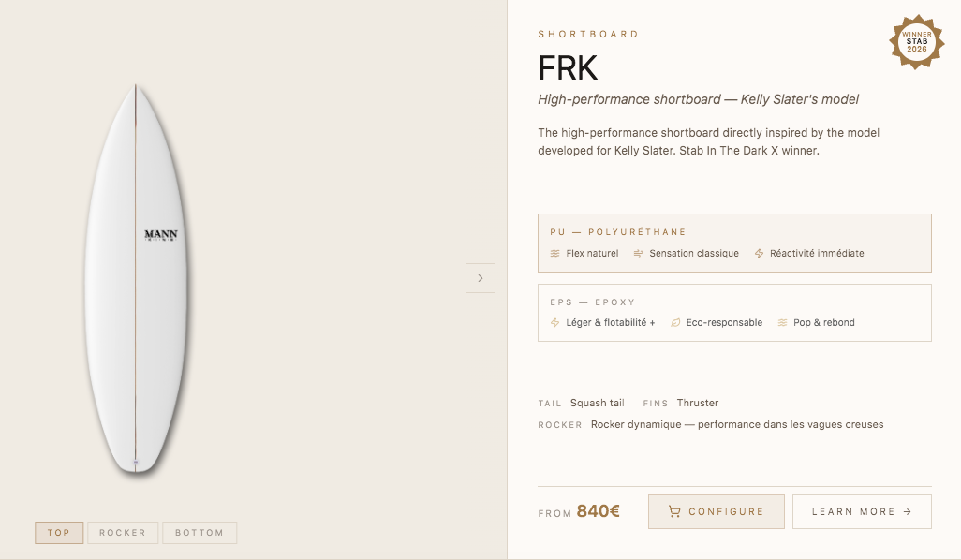Screen dimensions: 961x560
Task: Select the EPS — Epoxy construction option
Action: 734,312
